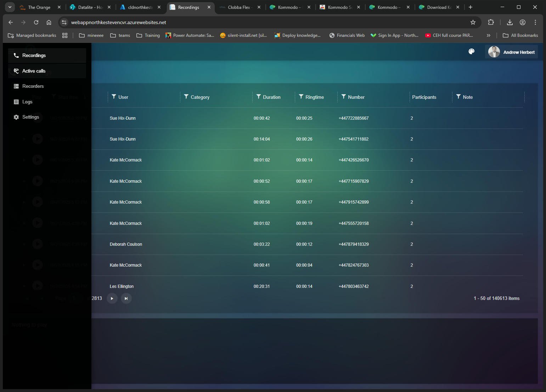This screenshot has width=546, height=392.
Task: Open the Ringtime column filter
Action: coord(301,97)
